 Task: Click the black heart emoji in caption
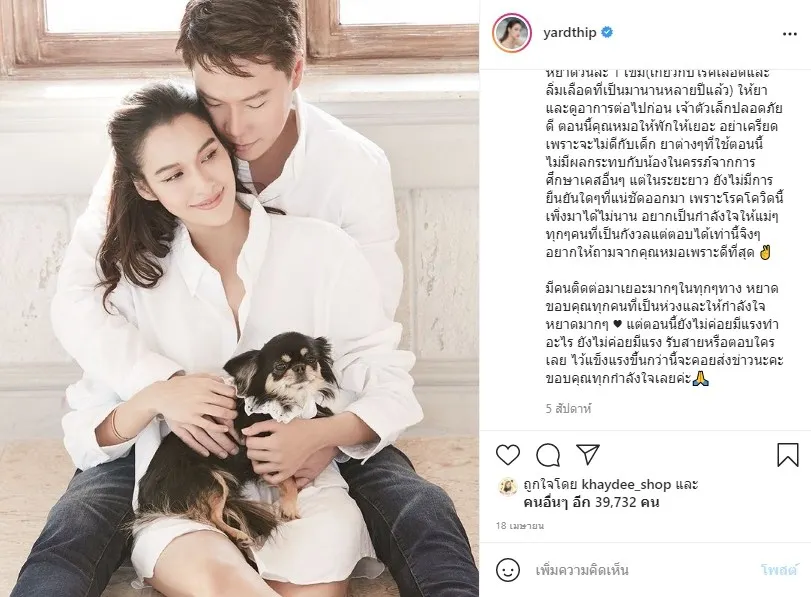coord(616,325)
